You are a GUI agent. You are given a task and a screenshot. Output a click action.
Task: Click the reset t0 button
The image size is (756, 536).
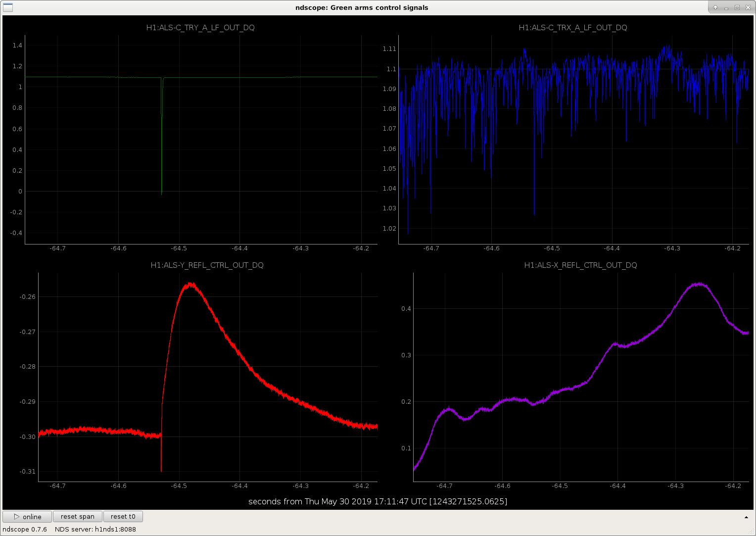[x=123, y=517]
